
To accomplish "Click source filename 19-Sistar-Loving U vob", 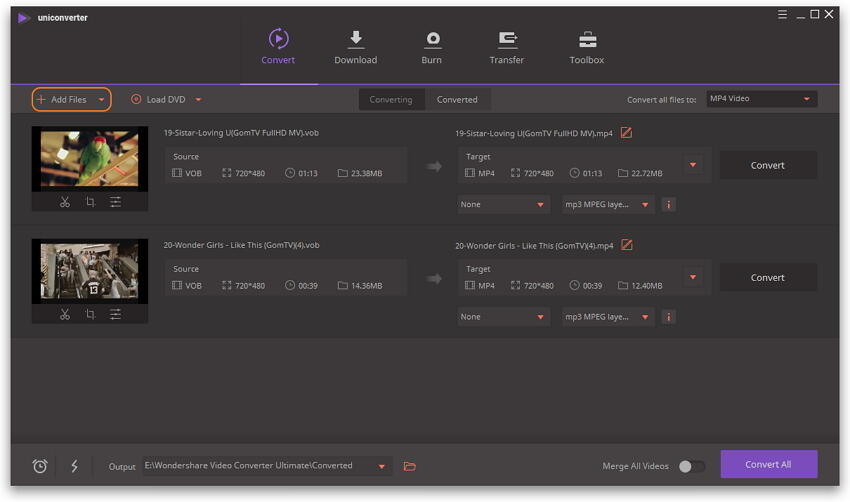I will 241,133.
